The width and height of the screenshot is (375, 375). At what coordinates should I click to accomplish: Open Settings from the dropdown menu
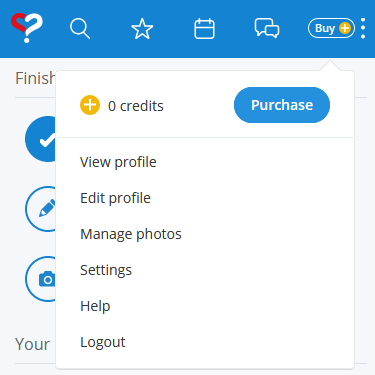point(106,270)
